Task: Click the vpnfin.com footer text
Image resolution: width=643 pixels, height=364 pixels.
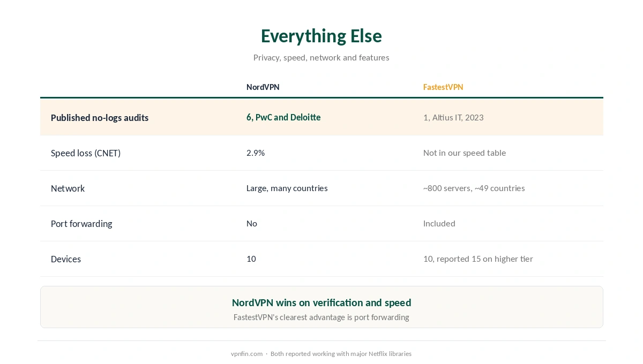Action: (247, 354)
